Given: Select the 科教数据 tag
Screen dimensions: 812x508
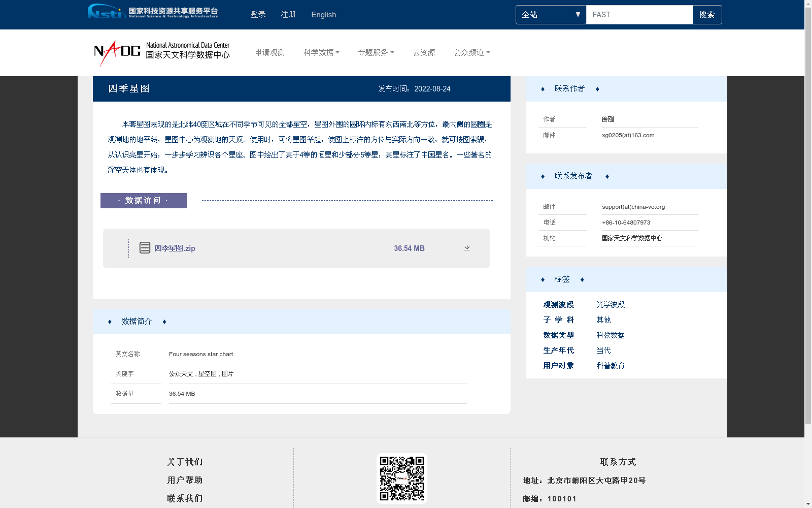Looking at the screenshot, I should click(611, 335).
